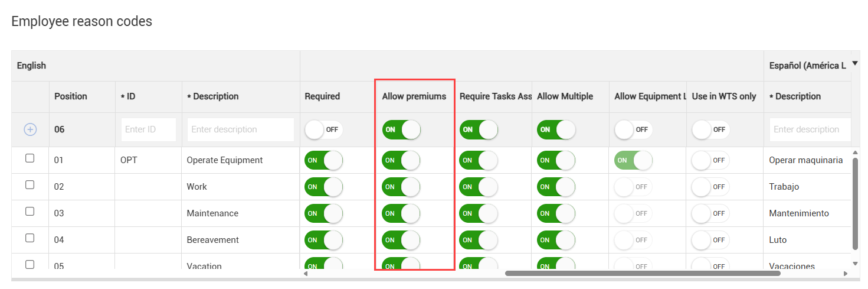Image resolution: width=868 pixels, height=289 pixels.
Task: Open the language column dropdown arrow
Action: [x=854, y=63]
